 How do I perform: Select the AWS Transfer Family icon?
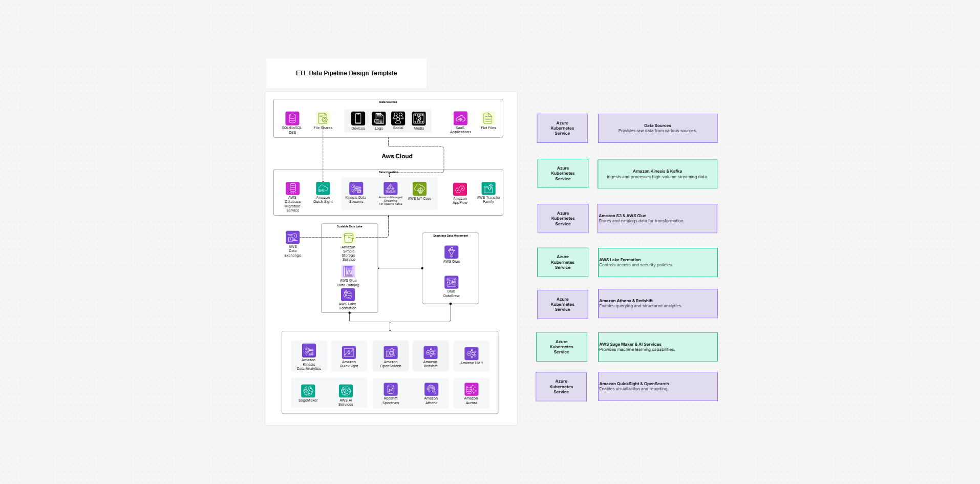pos(488,188)
